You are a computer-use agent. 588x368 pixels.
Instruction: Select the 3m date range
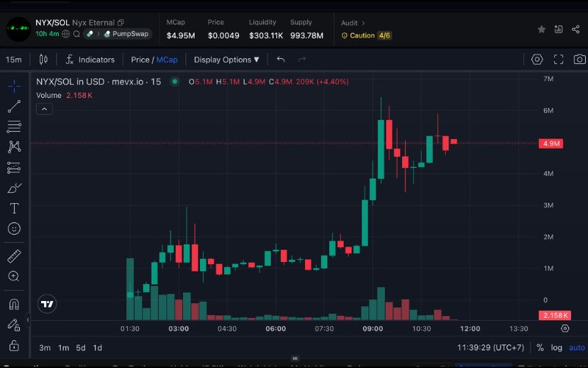click(45, 347)
